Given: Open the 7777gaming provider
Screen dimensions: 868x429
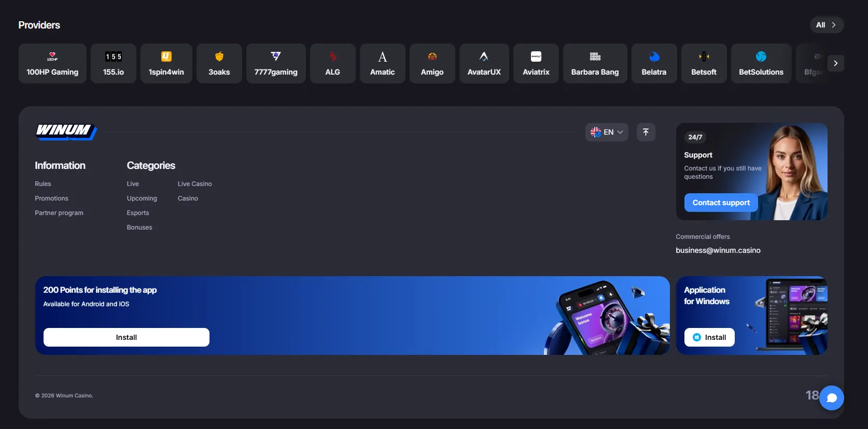Looking at the screenshot, I should 276,63.
